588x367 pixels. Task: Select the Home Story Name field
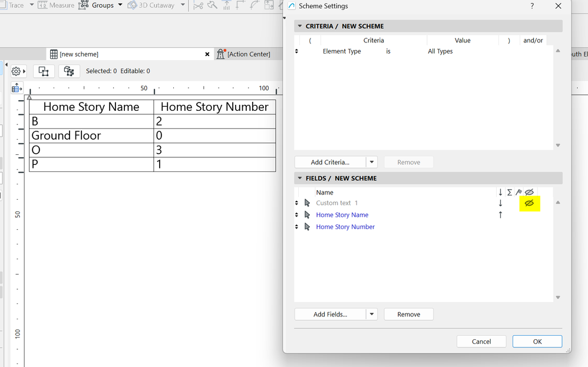coord(342,215)
